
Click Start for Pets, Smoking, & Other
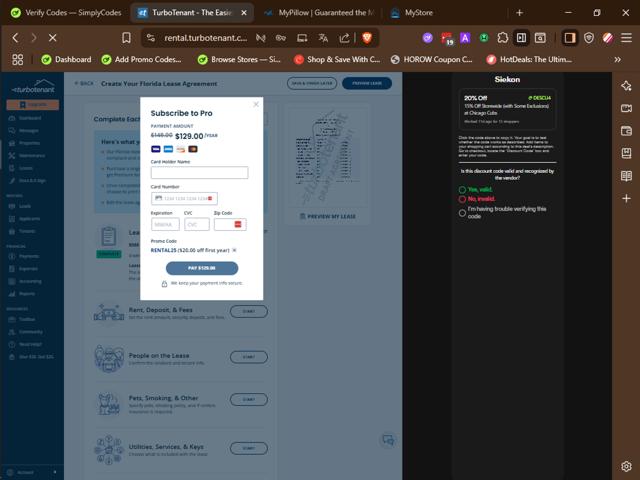tap(249, 399)
